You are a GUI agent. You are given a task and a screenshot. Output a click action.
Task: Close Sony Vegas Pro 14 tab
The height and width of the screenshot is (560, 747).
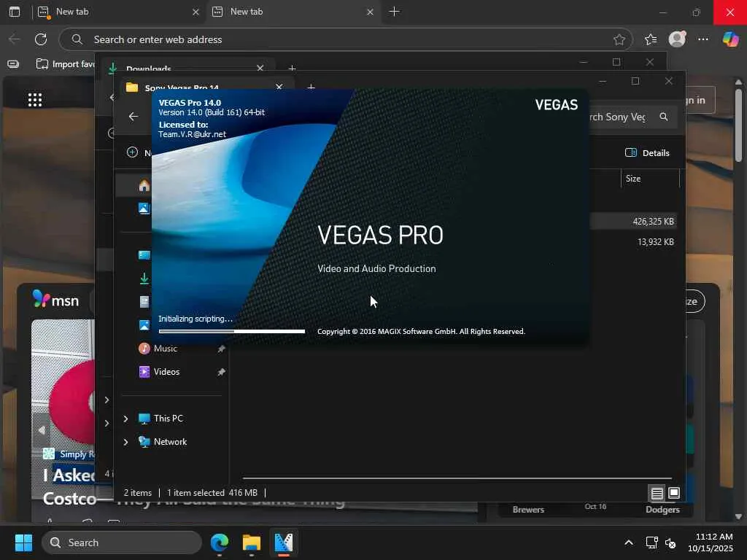pyautogui.click(x=279, y=87)
